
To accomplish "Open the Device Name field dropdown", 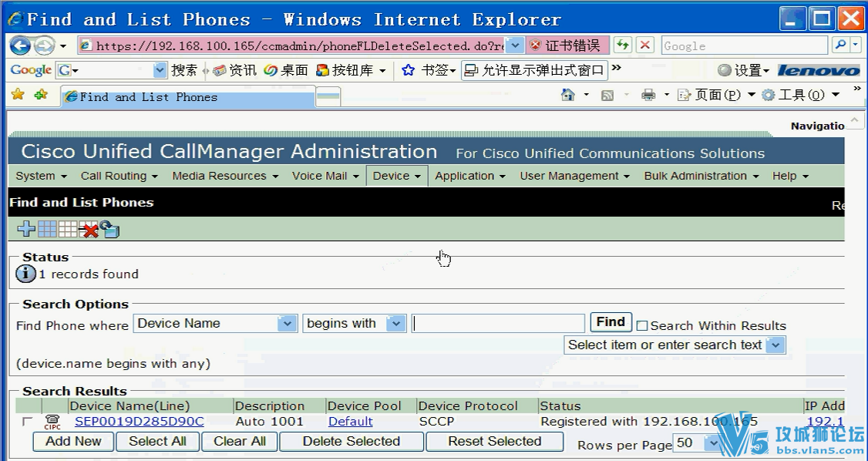I will (x=287, y=323).
